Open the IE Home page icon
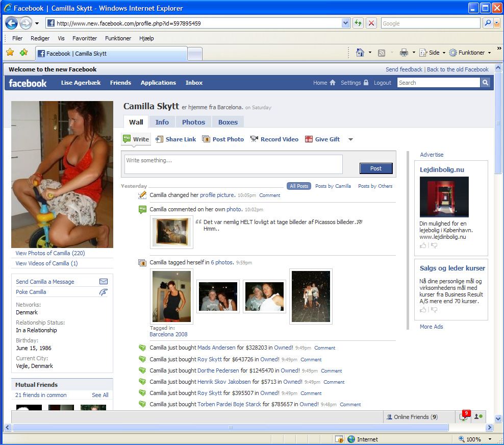The width and height of the screenshot is (504, 445). pos(360,53)
